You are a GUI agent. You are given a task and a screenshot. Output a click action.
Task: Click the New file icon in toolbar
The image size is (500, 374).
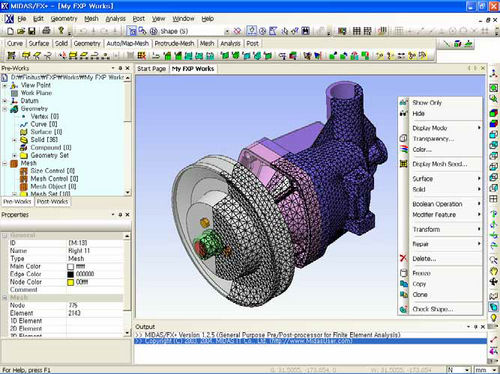click(x=10, y=31)
